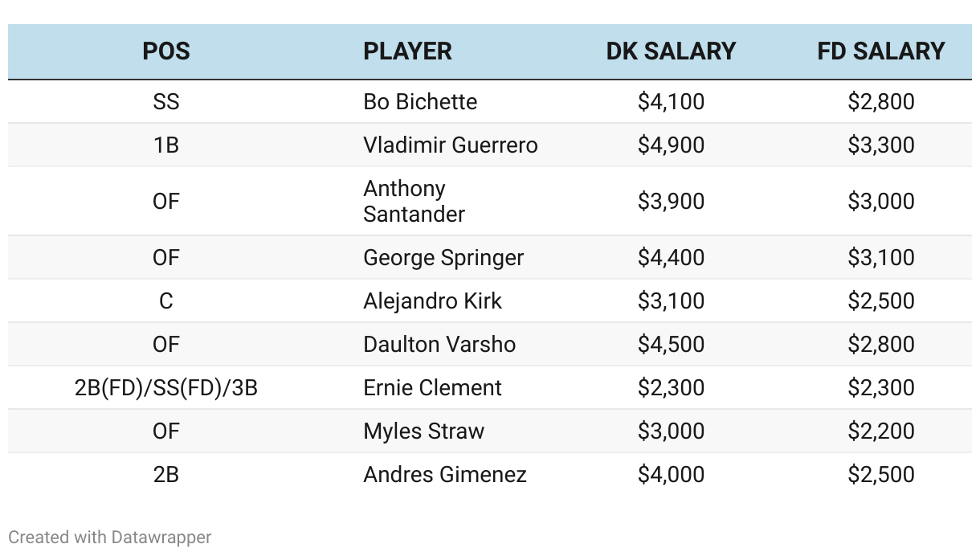
Task: Click the $3,300 FD salary value
Action: click(881, 145)
